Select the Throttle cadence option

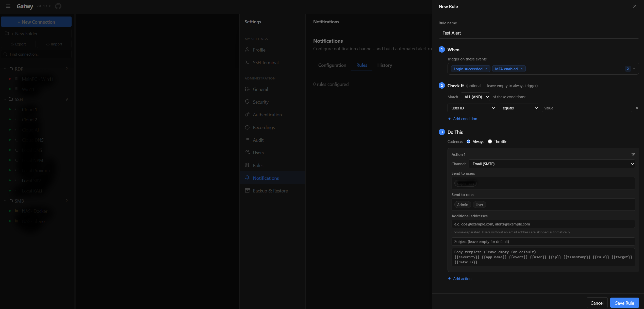(490, 141)
